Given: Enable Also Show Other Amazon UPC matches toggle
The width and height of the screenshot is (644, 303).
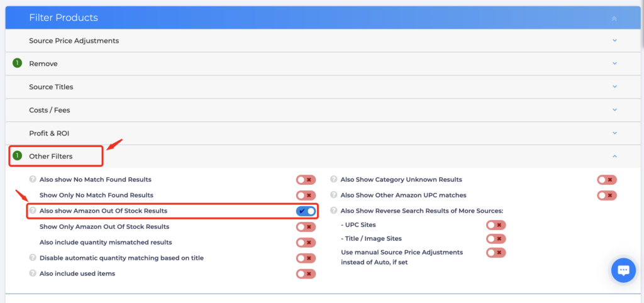Looking at the screenshot, I should click(607, 196).
